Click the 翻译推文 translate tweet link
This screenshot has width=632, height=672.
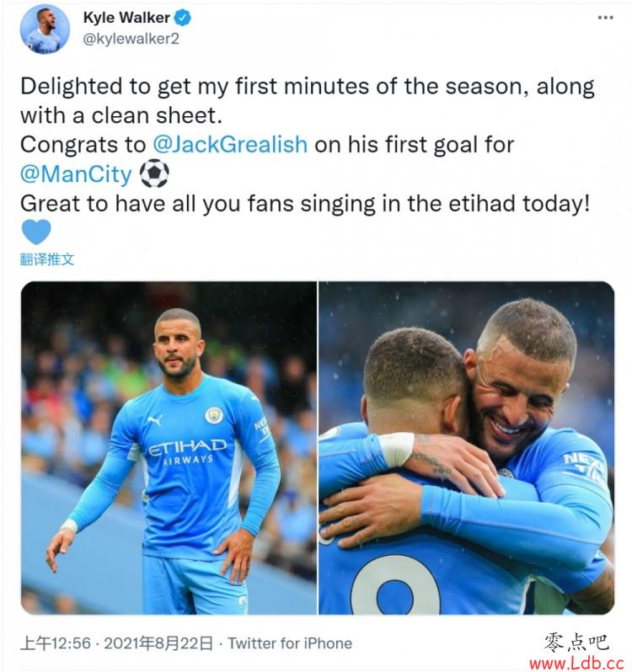(46, 259)
